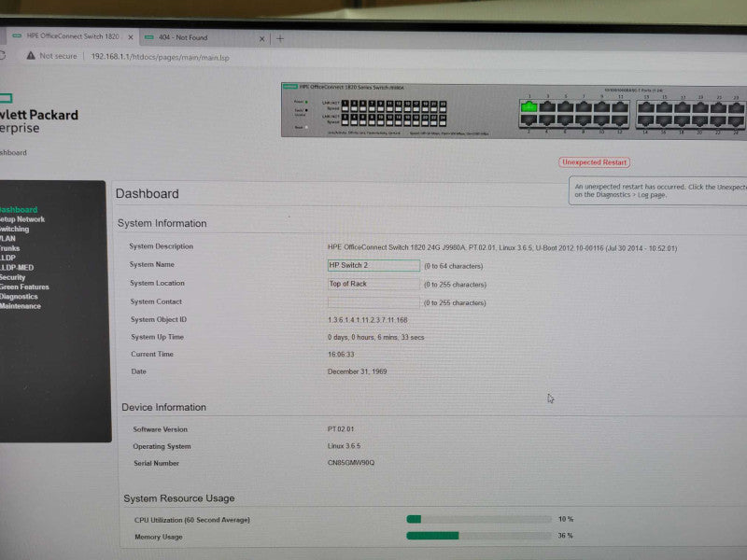Open Setup Network in the side menu

21,219
